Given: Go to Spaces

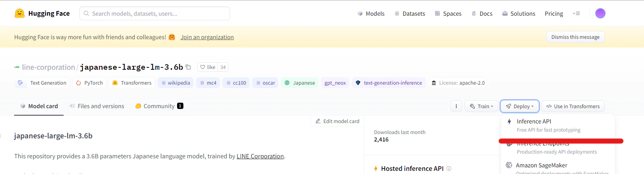Looking at the screenshot, I should point(448,13).
